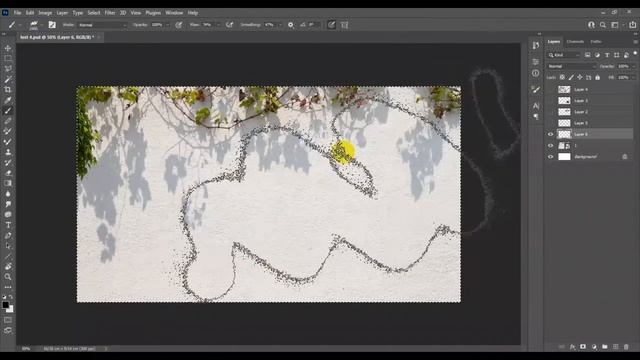Select the Pen tool

point(8,236)
